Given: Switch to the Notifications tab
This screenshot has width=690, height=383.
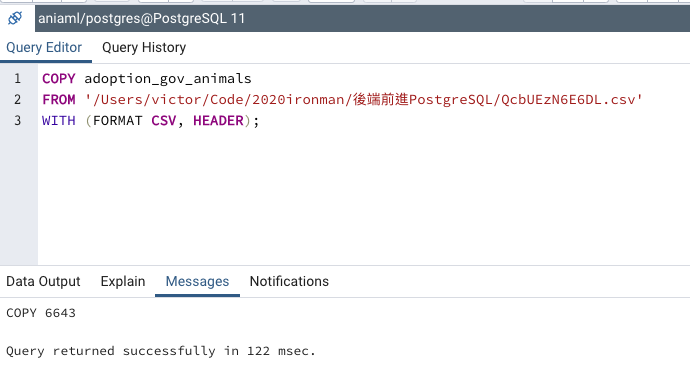Looking at the screenshot, I should 289,281.
